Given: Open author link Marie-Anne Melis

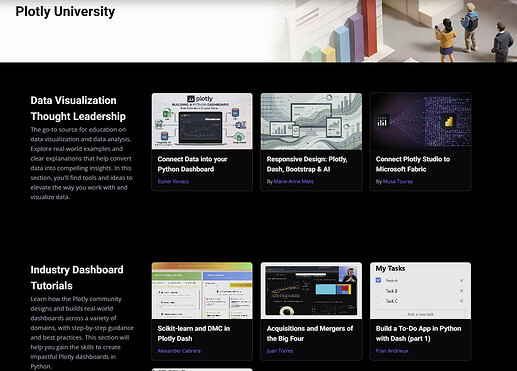Looking at the screenshot, I should pyautogui.click(x=294, y=181).
